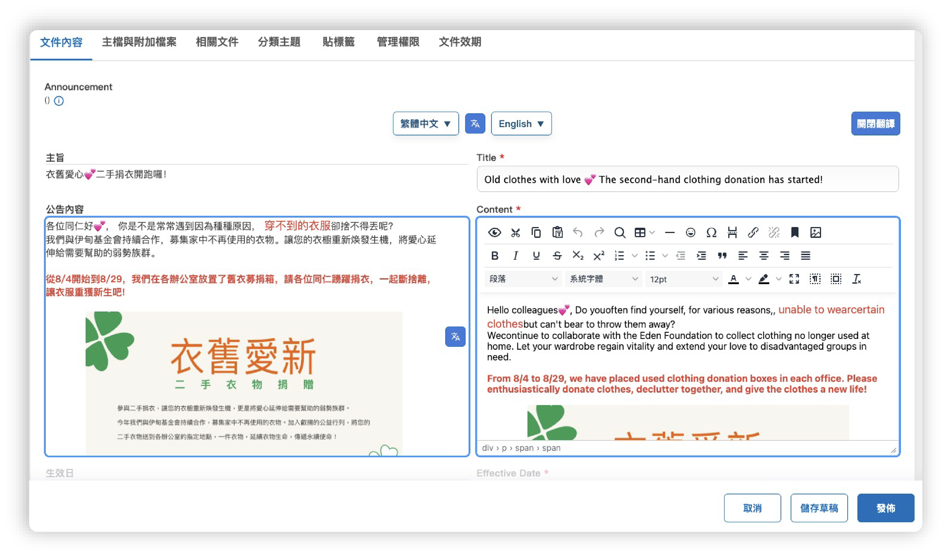Insert a table with the table icon
Image resolution: width=950 pixels, height=560 pixels.
640,233
